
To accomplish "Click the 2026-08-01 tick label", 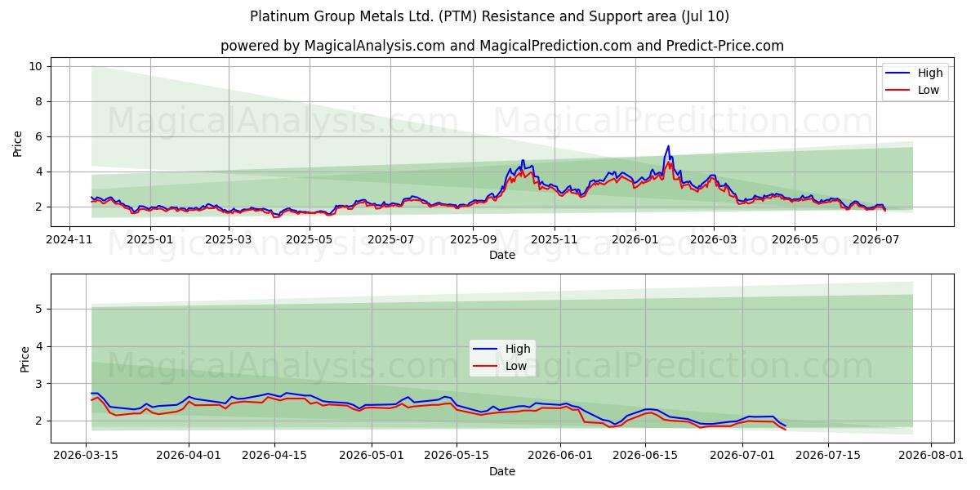I will click(930, 456).
